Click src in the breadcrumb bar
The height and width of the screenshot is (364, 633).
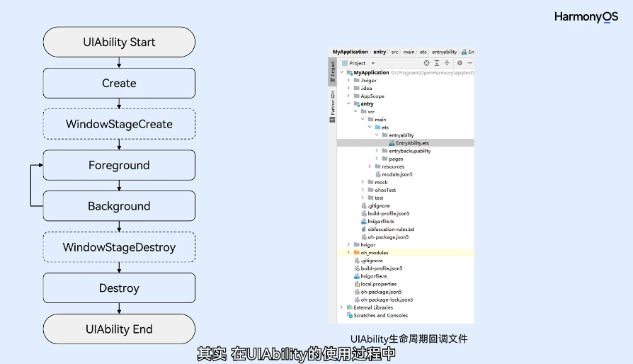tap(394, 52)
